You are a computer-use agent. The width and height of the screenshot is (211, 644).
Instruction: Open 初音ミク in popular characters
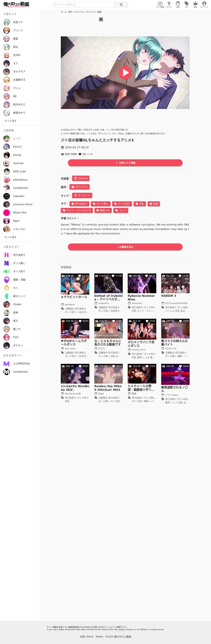[18, 22]
